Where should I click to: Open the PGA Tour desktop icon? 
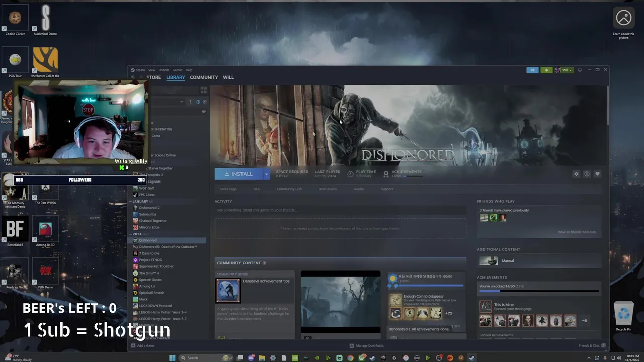click(15, 63)
